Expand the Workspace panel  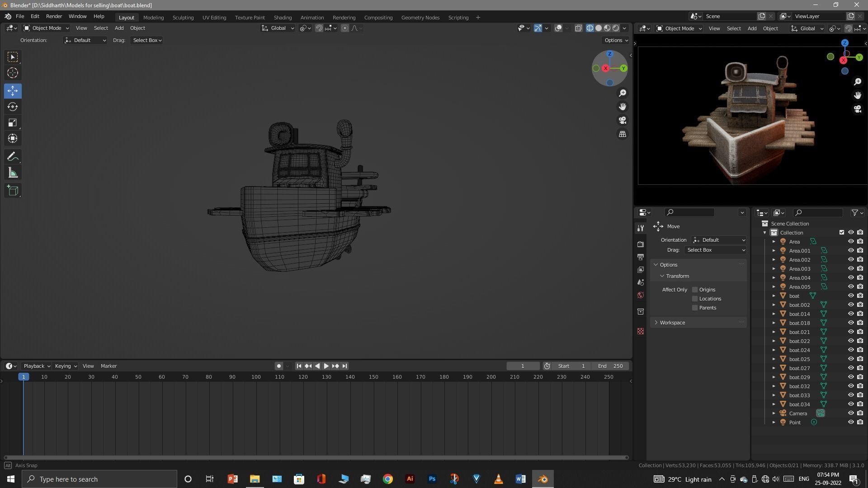coord(656,323)
